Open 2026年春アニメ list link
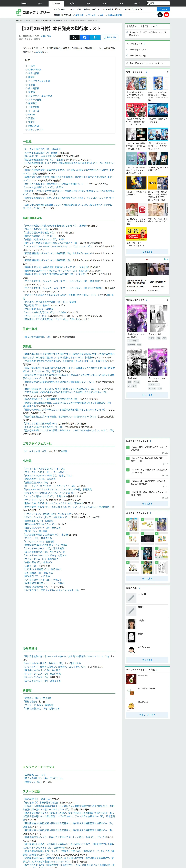186x868 pixels. [137, 56]
